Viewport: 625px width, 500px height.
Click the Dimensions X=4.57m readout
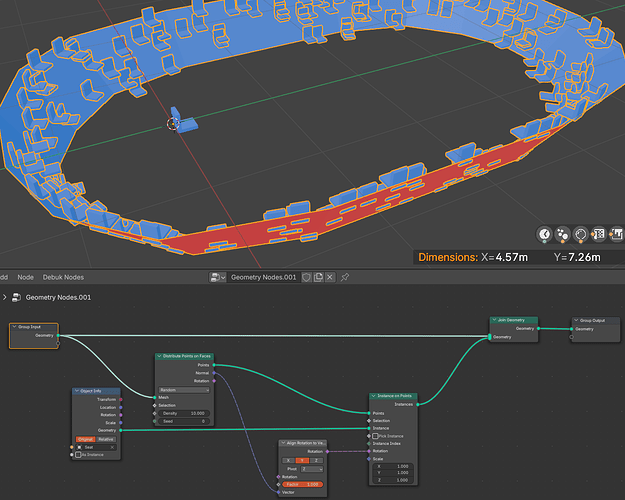504,257
